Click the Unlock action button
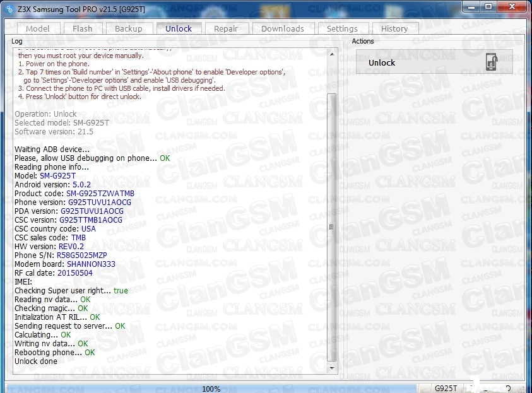The image size is (532, 393). [x=434, y=62]
